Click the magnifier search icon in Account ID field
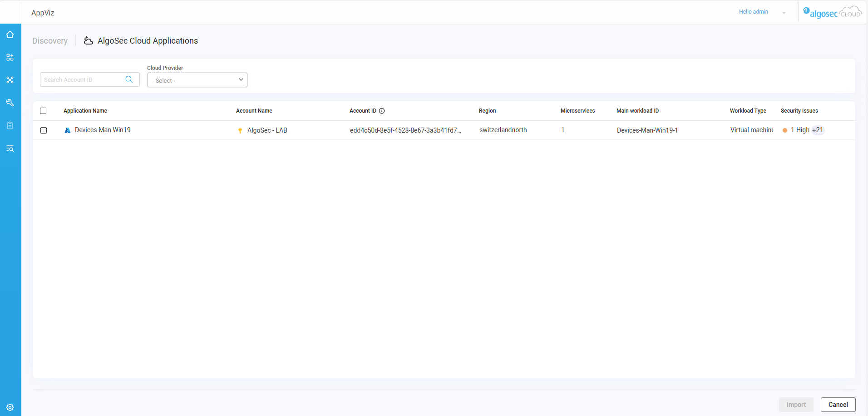The height and width of the screenshot is (416, 868). 129,79
